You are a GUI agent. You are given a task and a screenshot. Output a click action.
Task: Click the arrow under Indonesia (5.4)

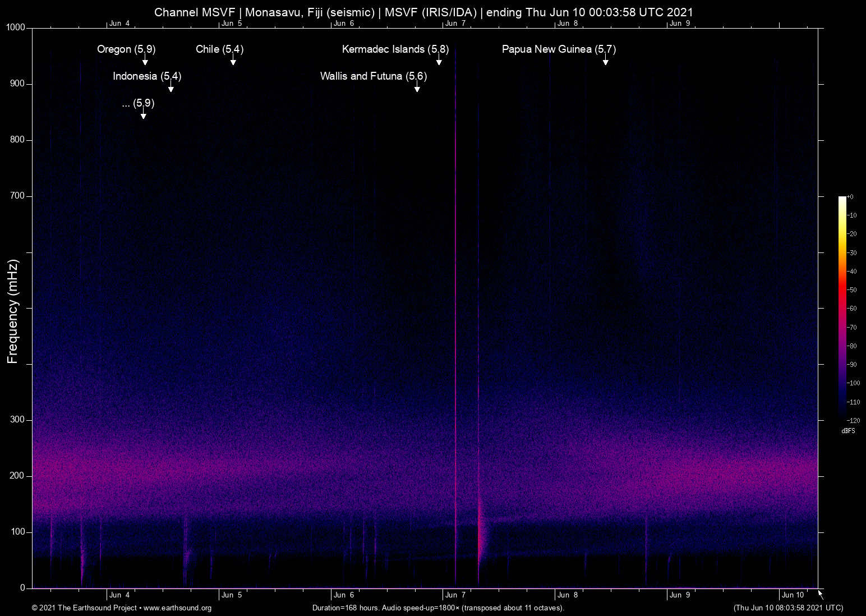click(171, 88)
